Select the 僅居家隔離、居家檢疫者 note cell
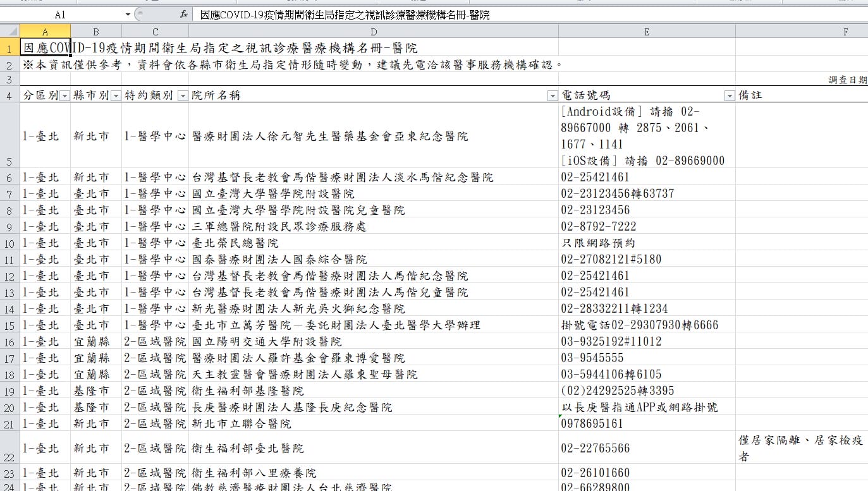Image resolution: width=868 pixels, height=491 pixels. 802,448
